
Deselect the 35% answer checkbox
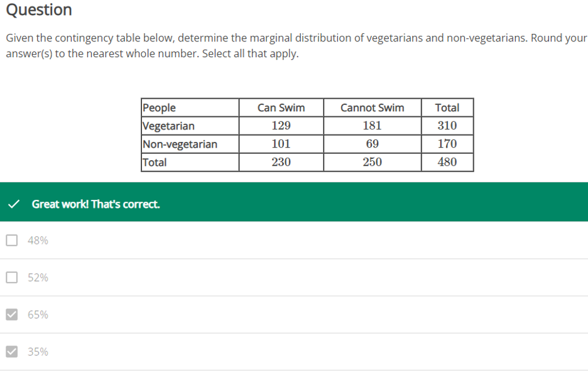(12, 351)
